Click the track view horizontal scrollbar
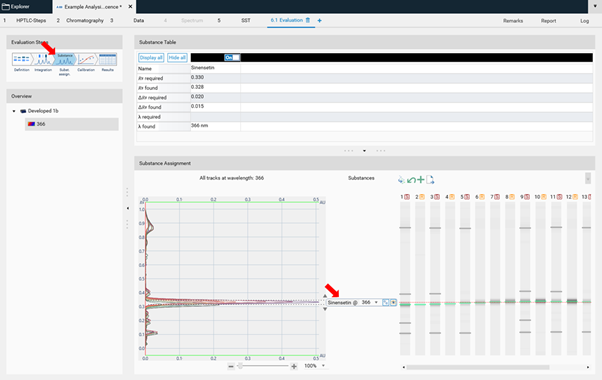This screenshot has height=380, width=602. click(x=478, y=367)
